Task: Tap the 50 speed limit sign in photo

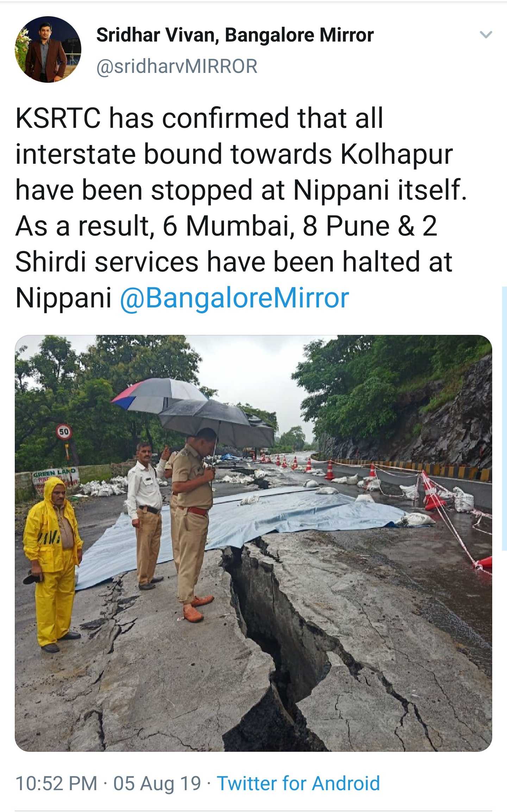Action: [64, 432]
